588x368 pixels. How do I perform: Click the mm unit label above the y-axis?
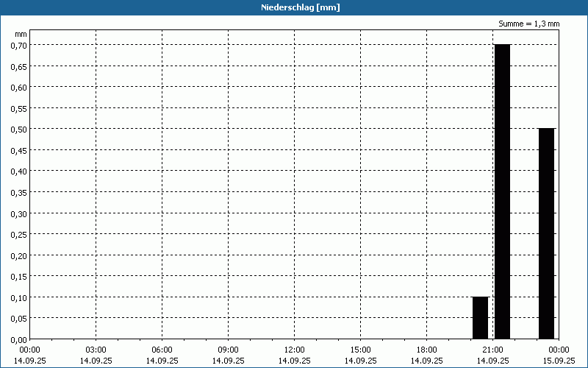pos(22,34)
